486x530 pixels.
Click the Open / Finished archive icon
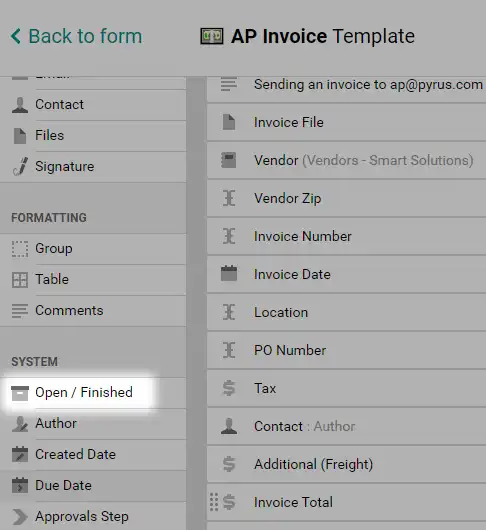point(20,393)
